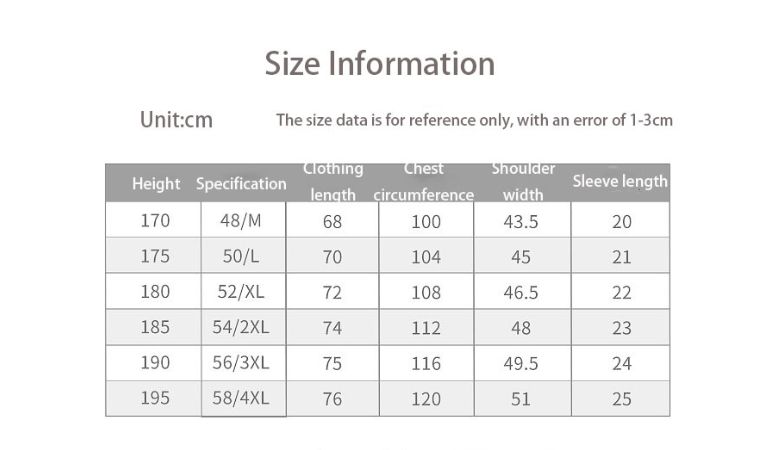Screen dimensions: 780x450
Task: Select the Height column header
Action: 156,184
